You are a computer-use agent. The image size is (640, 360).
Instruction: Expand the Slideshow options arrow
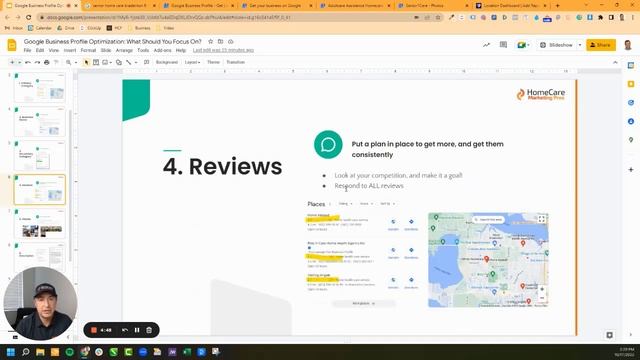pyautogui.click(x=580, y=45)
